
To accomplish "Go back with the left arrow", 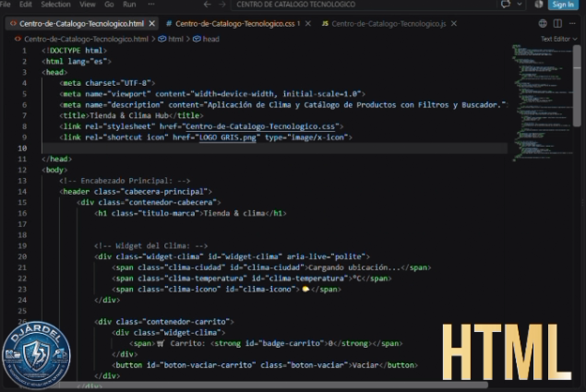I will [x=207, y=5].
